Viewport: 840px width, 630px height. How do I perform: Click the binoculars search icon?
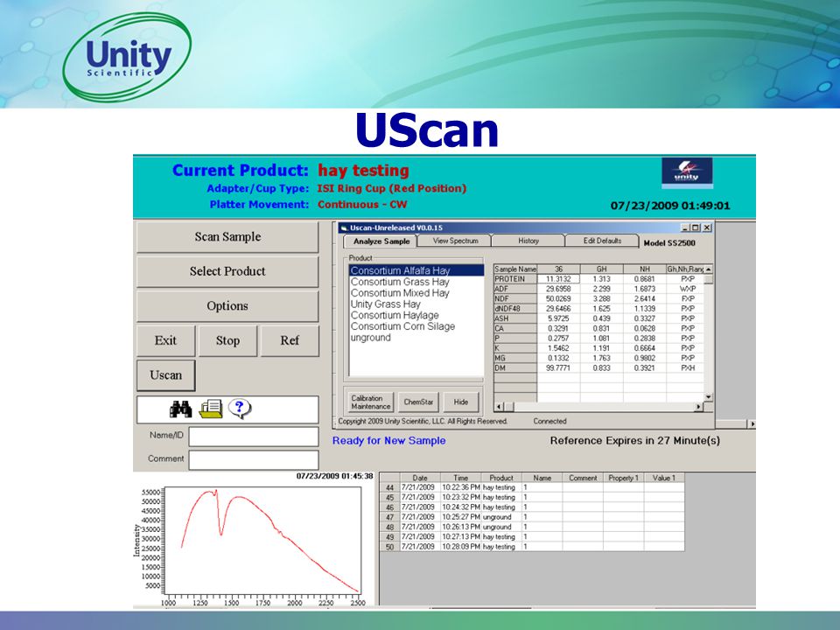tap(180, 409)
